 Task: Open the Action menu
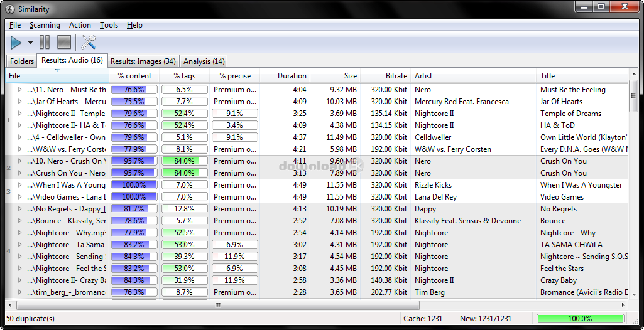coord(80,25)
